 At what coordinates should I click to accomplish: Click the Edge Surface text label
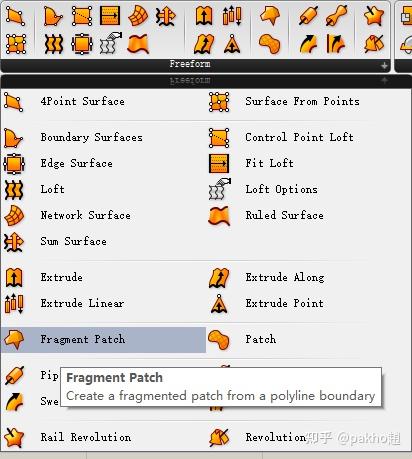tap(76, 164)
